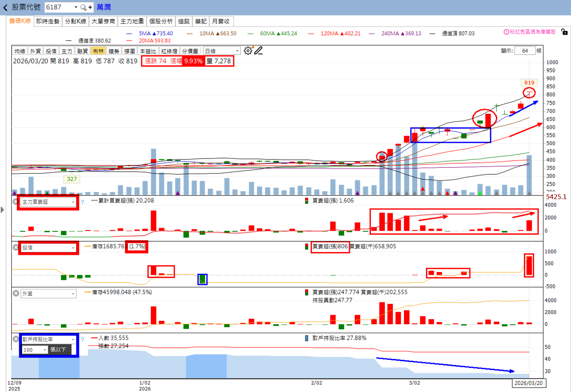This screenshot has width=571, height=392.
Task: Expand the left side panel arrow
Action: pyautogui.click(x=2, y=210)
